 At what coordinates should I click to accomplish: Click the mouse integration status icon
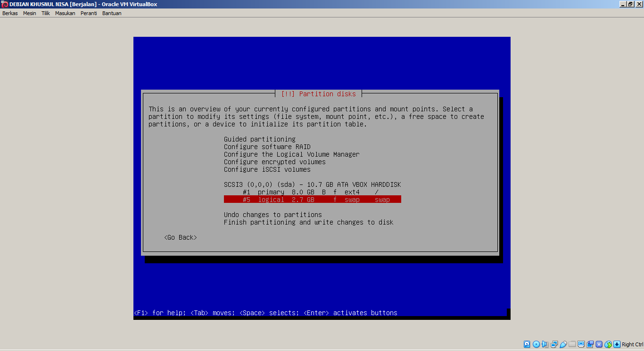(608, 344)
